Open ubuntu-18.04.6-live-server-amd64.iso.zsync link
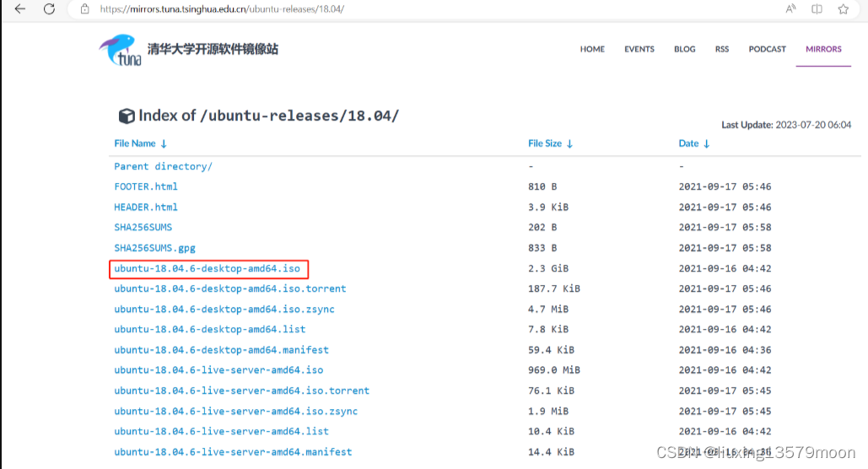Image resolution: width=868 pixels, height=469 pixels. pyautogui.click(x=236, y=411)
